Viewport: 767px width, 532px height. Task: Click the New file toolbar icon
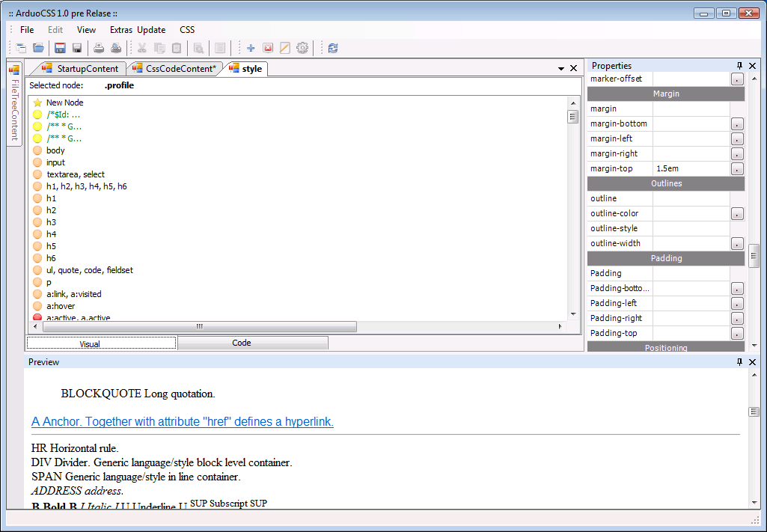click(21, 48)
